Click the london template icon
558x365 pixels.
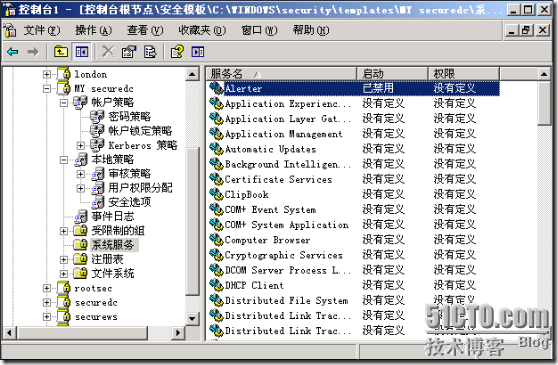[64, 74]
